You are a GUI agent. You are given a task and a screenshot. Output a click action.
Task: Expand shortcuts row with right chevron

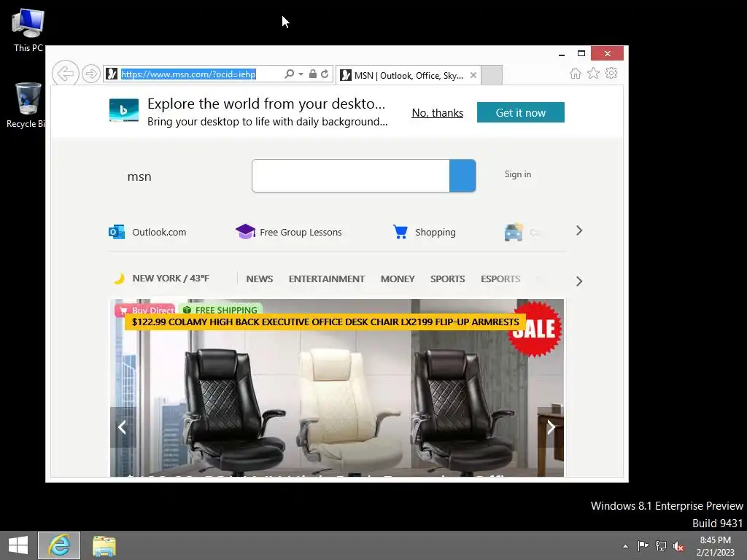point(579,231)
